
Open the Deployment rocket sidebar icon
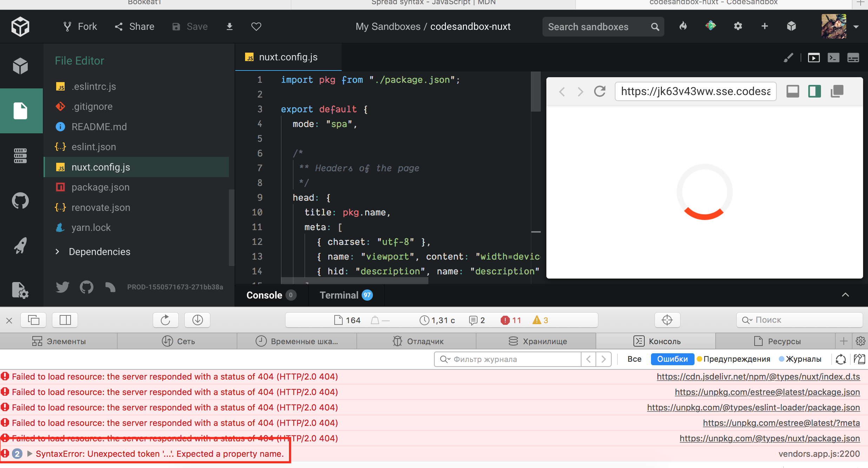20,246
